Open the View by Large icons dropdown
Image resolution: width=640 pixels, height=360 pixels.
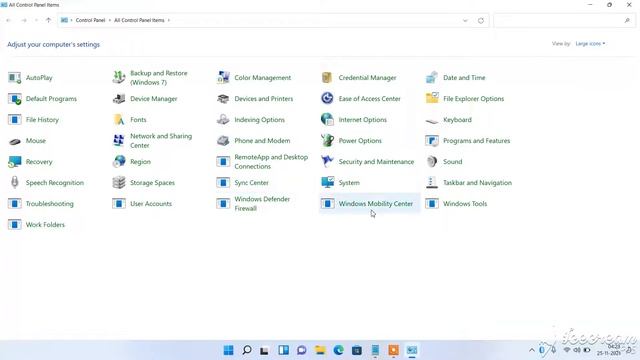click(x=590, y=44)
